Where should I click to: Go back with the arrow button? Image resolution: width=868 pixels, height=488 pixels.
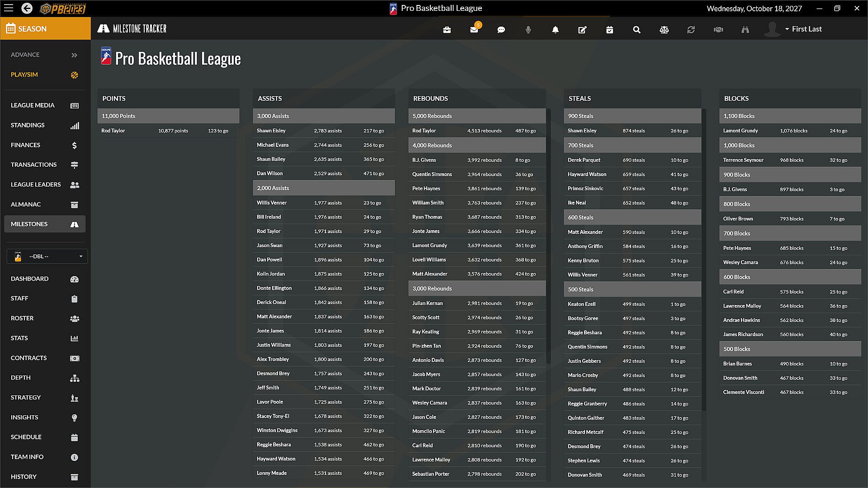point(27,8)
